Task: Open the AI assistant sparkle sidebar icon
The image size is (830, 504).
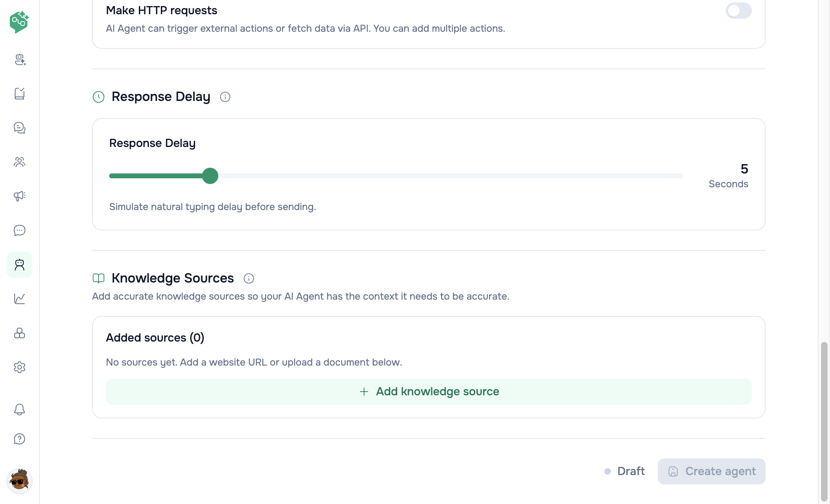Action: [20, 60]
